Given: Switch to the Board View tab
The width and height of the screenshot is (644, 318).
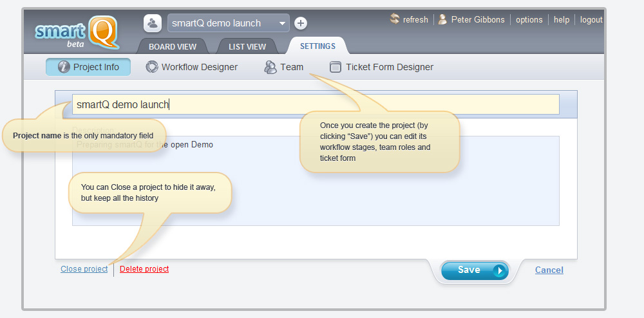Looking at the screenshot, I should coord(173,46).
